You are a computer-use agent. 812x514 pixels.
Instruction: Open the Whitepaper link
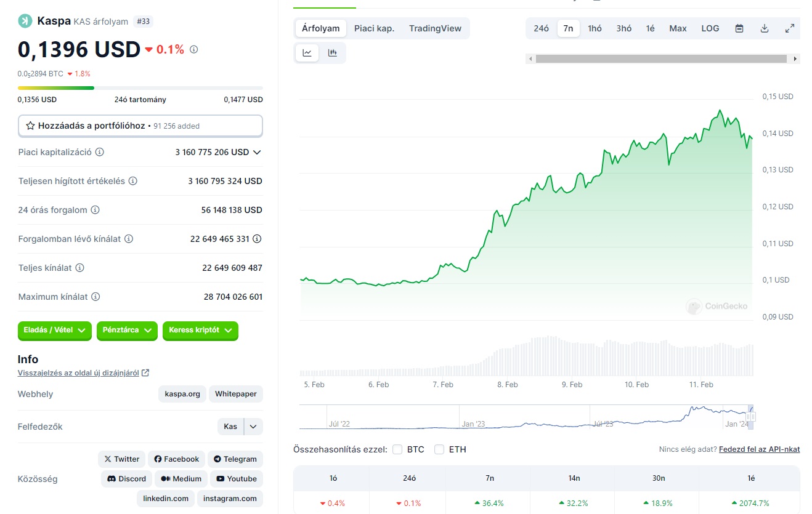coord(236,394)
